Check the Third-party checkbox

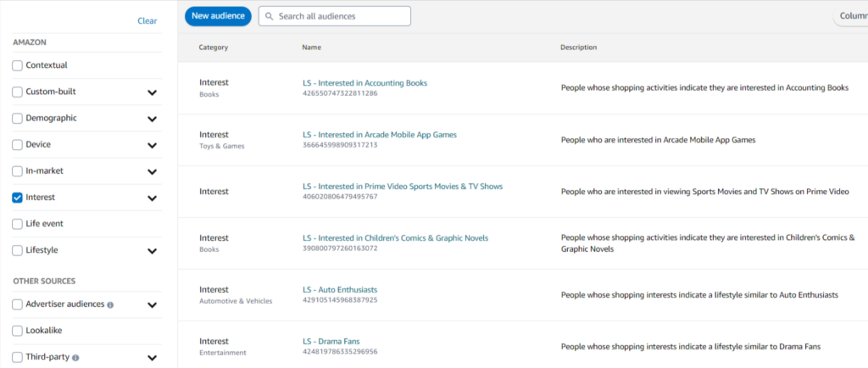17,358
